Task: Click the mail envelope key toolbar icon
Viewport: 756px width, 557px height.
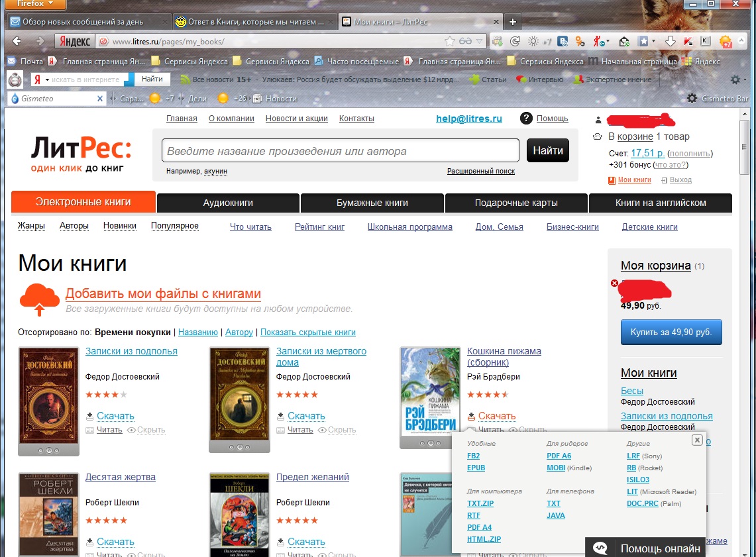Action: 624,42
